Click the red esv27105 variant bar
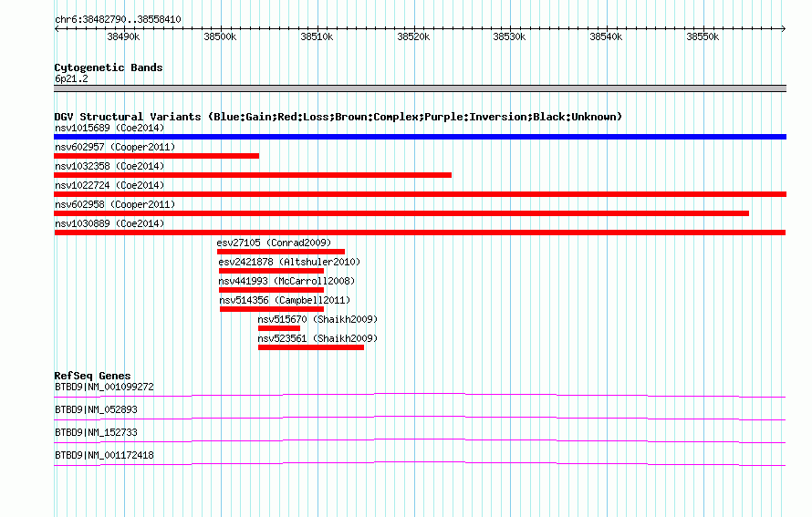Image resolution: width=812 pixels, height=517 pixels. point(281,252)
